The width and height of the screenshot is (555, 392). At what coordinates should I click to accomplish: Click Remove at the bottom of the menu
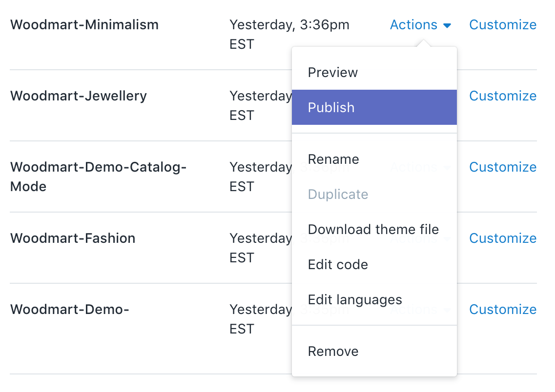(333, 352)
